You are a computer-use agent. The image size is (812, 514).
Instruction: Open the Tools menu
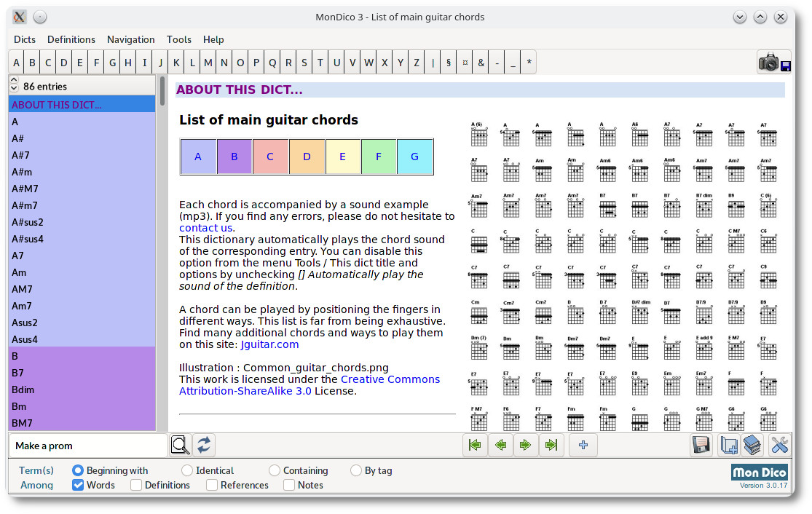point(179,39)
